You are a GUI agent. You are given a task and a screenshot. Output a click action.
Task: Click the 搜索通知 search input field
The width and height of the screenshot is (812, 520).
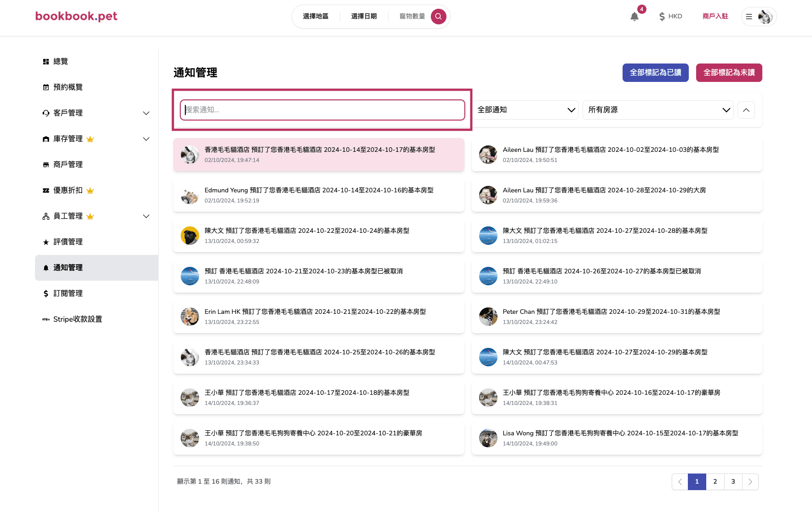[322, 110]
